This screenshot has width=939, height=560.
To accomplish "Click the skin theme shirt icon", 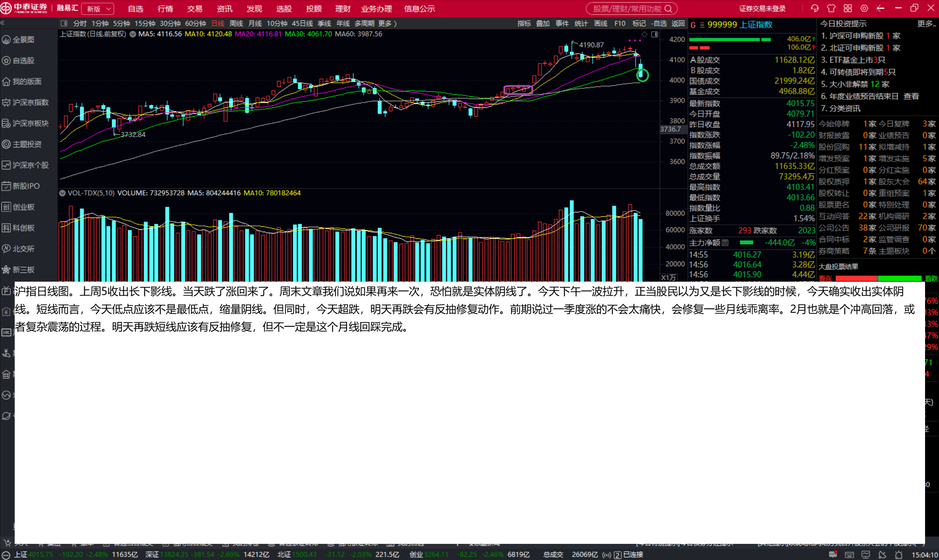I will (x=831, y=8).
